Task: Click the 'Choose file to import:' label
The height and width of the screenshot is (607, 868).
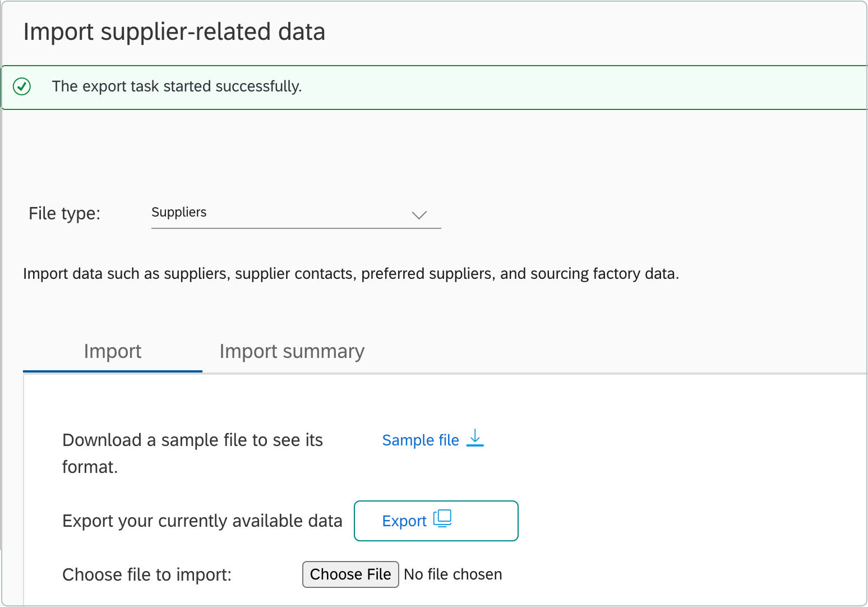Action: pyautogui.click(x=147, y=575)
